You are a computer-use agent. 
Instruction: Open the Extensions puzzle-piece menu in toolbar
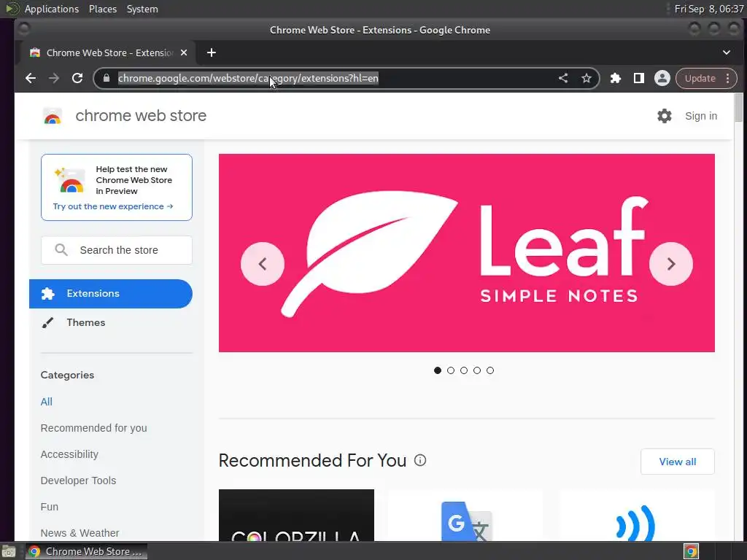pyautogui.click(x=616, y=78)
